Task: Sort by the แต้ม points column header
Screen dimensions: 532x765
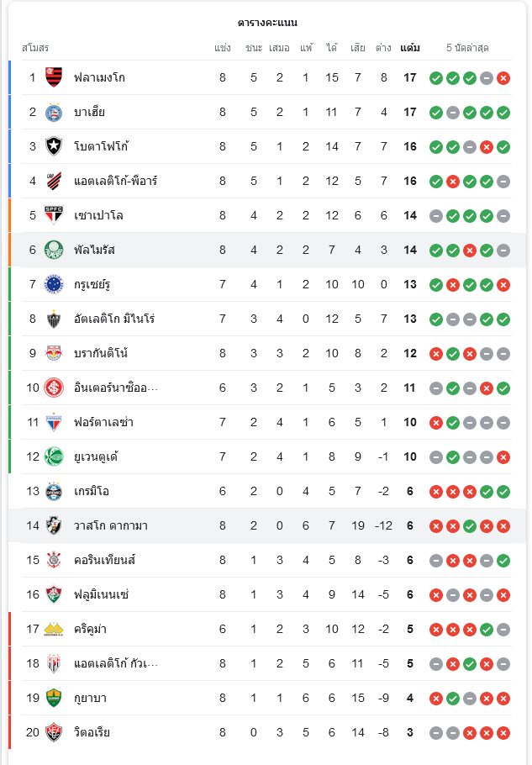Action: (x=410, y=48)
